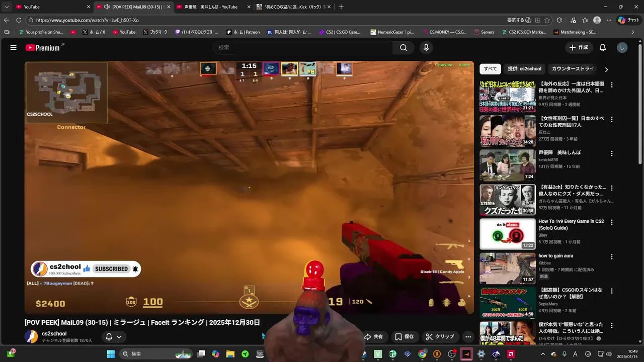
Task: Open ホーム | Patreon bookmark
Action: click(x=243, y=32)
